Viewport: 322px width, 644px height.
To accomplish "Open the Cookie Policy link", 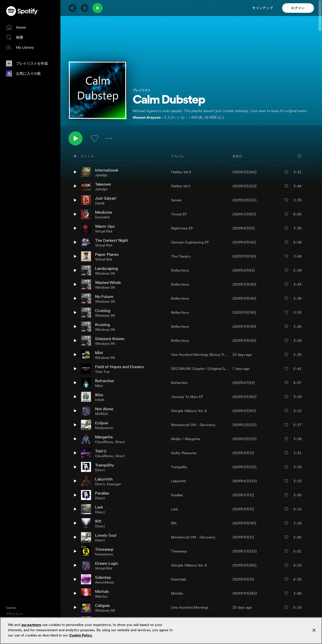I will (81, 635).
